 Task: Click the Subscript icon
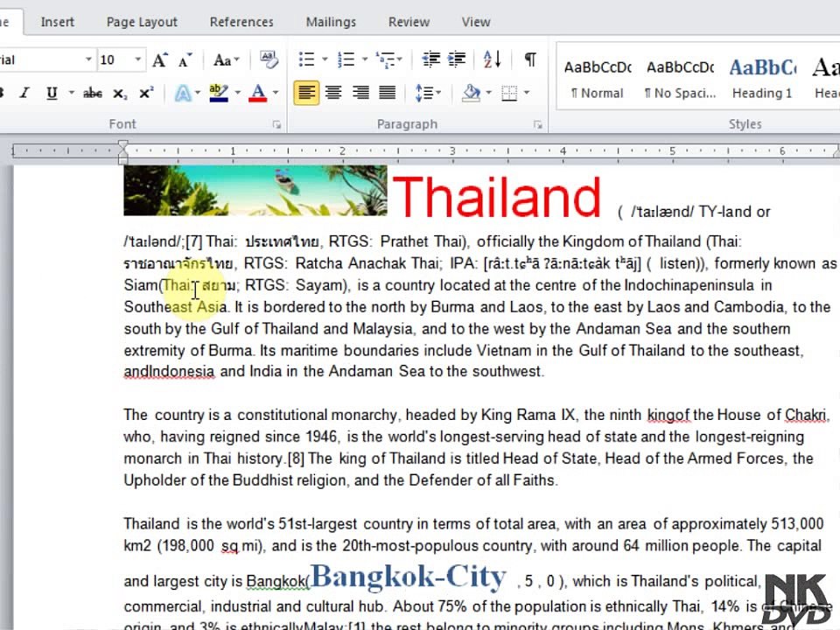[x=120, y=94]
